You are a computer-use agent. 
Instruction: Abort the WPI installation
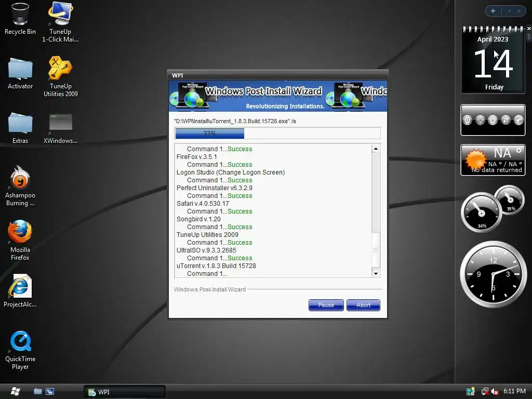pyautogui.click(x=363, y=305)
